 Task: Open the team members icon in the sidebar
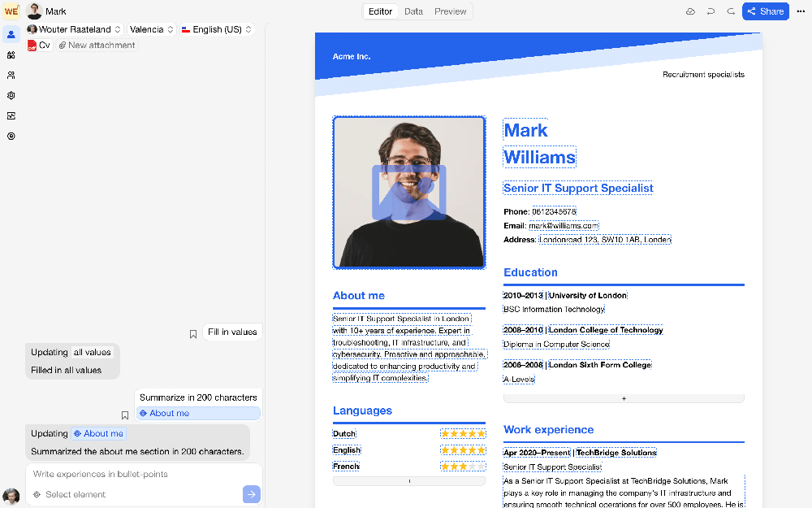tap(11, 75)
